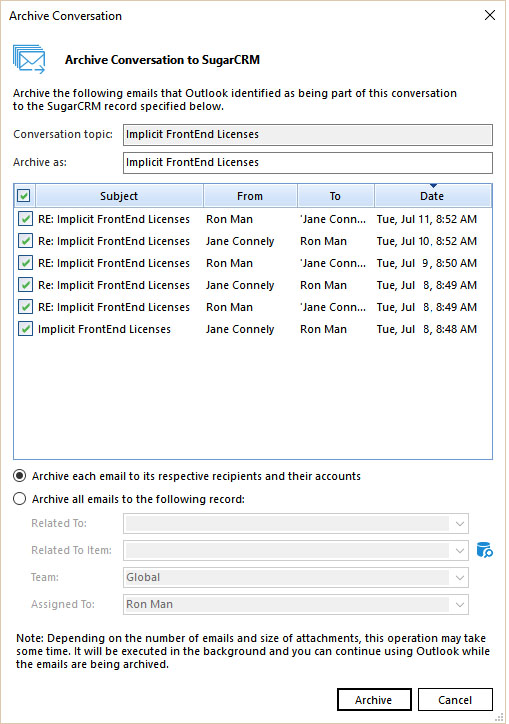The image size is (509, 724).
Task: Sort by the Subject column header
Action: (119, 196)
